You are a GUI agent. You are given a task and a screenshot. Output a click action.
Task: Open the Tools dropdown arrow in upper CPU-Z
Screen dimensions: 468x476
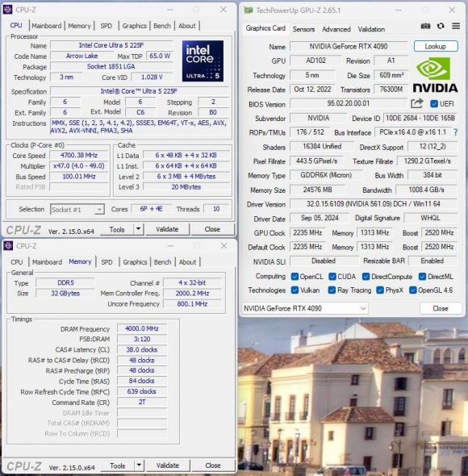[138, 229]
